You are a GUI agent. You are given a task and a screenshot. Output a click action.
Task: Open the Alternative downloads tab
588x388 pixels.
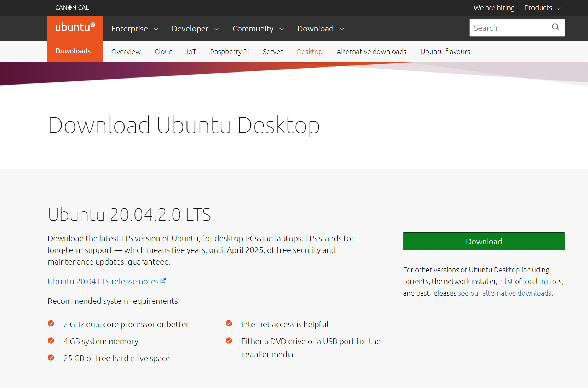pos(371,52)
